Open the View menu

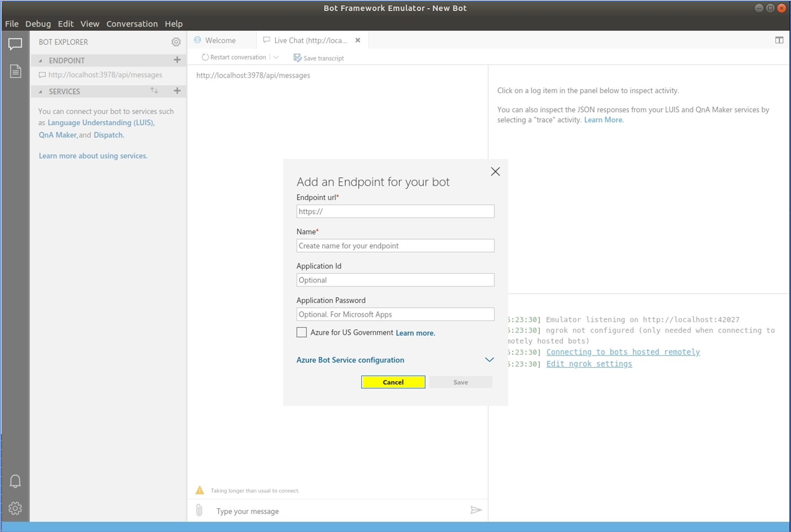[90, 24]
